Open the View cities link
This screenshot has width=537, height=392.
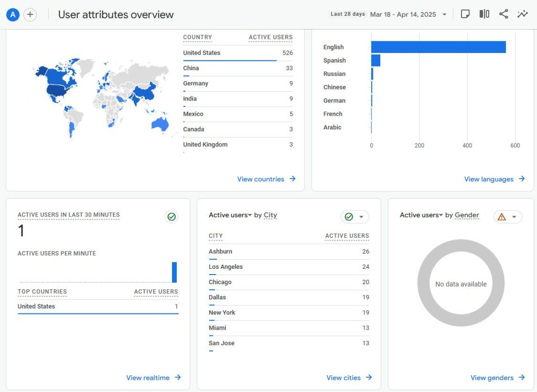coord(343,378)
